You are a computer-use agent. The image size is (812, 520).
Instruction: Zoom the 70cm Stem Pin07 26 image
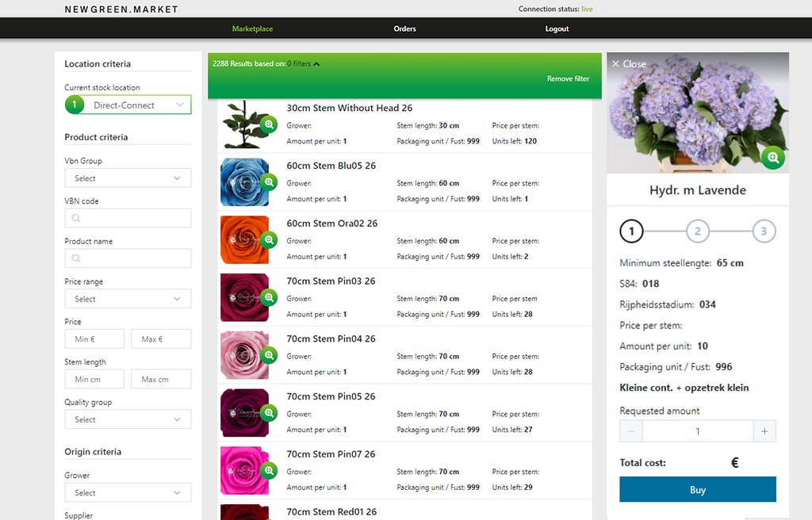click(269, 471)
